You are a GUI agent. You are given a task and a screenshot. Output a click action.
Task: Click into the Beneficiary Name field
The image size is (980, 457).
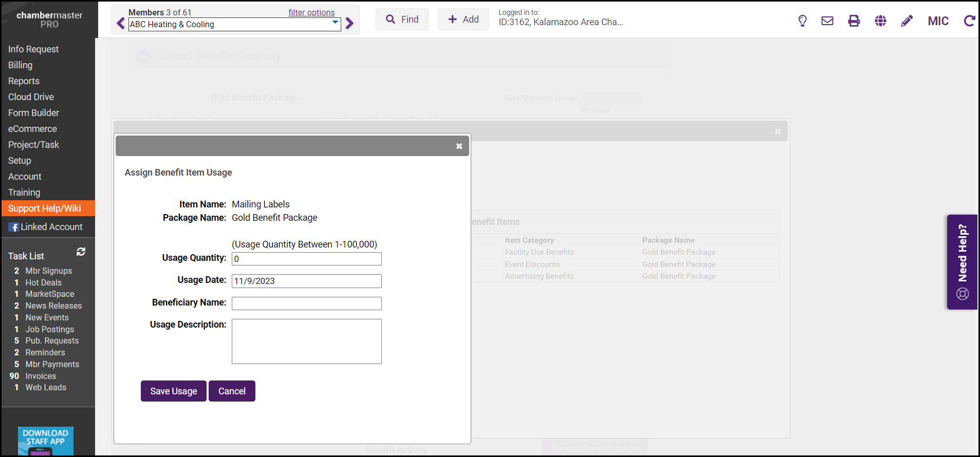(x=306, y=303)
